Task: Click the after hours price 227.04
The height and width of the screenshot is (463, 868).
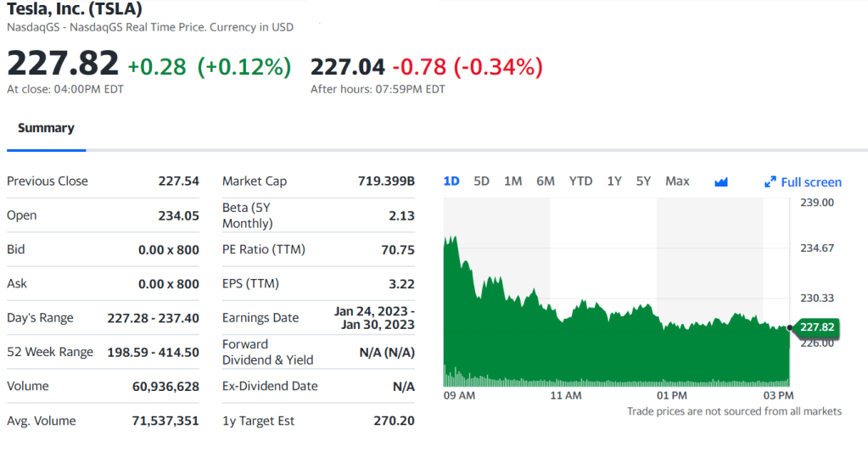Action: click(x=348, y=66)
